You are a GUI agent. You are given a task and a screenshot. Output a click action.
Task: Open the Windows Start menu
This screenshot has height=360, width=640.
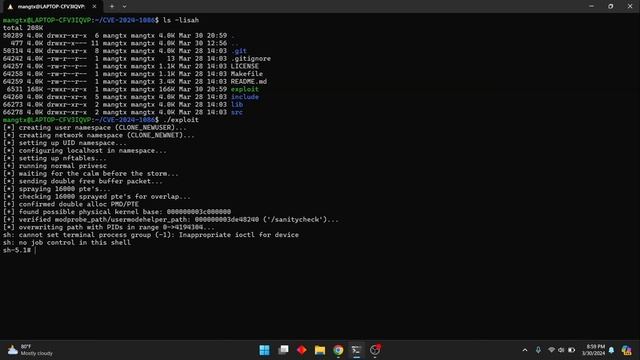pyautogui.click(x=264, y=350)
